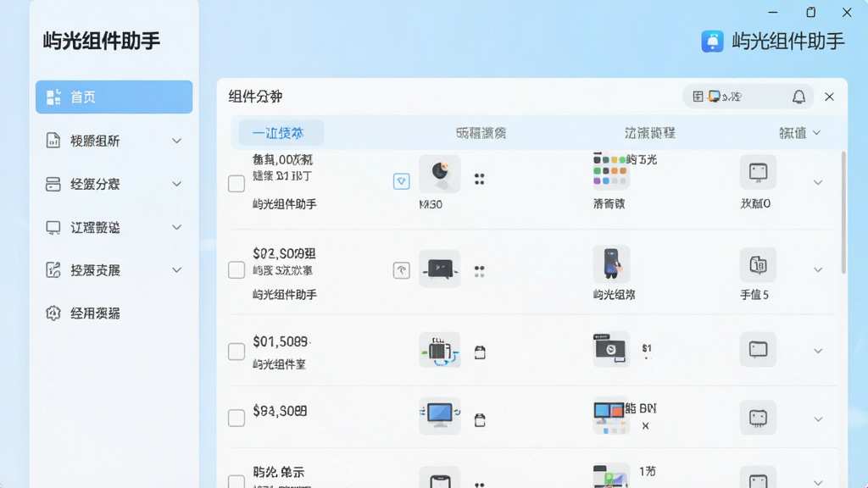This screenshot has width=868, height=488.
Task: Switch to the third tab before the dropdown
Action: point(650,133)
